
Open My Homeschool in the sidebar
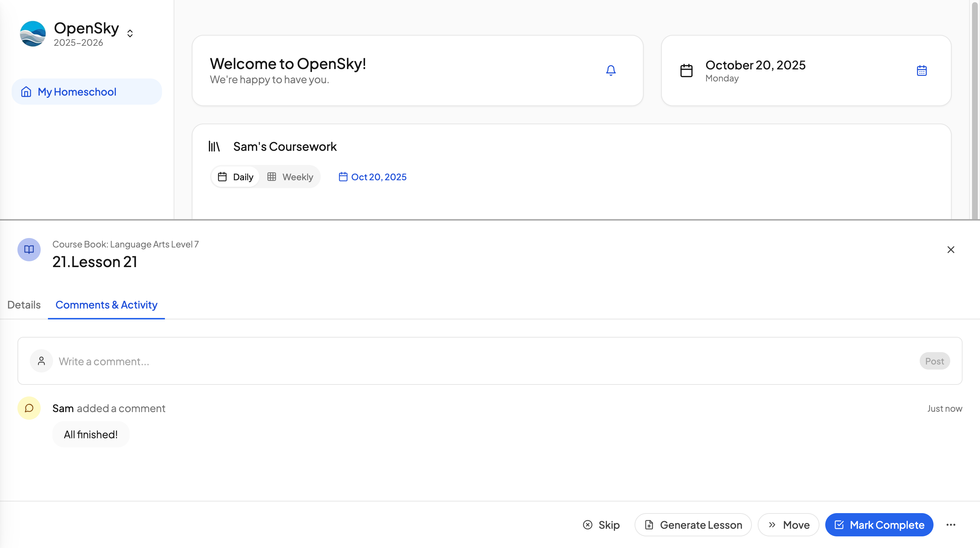[87, 92]
